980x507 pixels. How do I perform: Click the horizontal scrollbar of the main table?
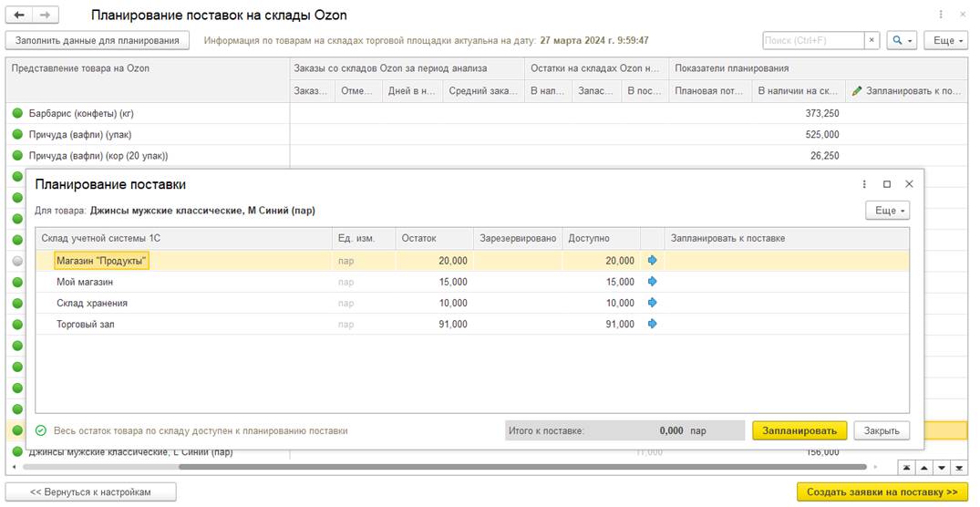[x=456, y=467]
